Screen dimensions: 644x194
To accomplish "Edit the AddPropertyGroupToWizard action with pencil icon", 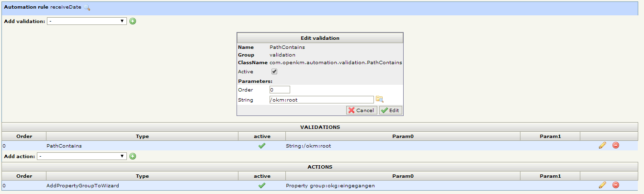I will point(602,185).
